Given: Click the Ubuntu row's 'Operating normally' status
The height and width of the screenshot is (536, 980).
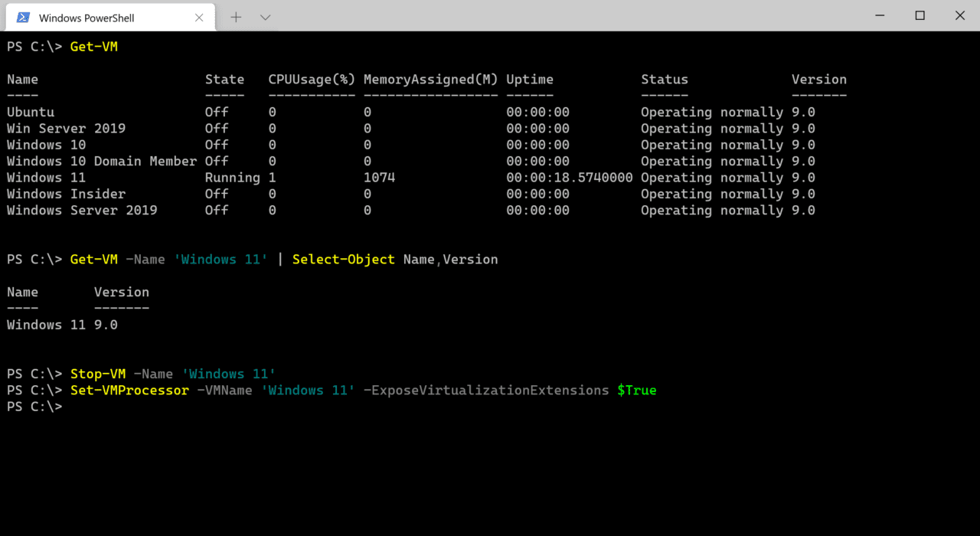Looking at the screenshot, I should [x=712, y=112].
